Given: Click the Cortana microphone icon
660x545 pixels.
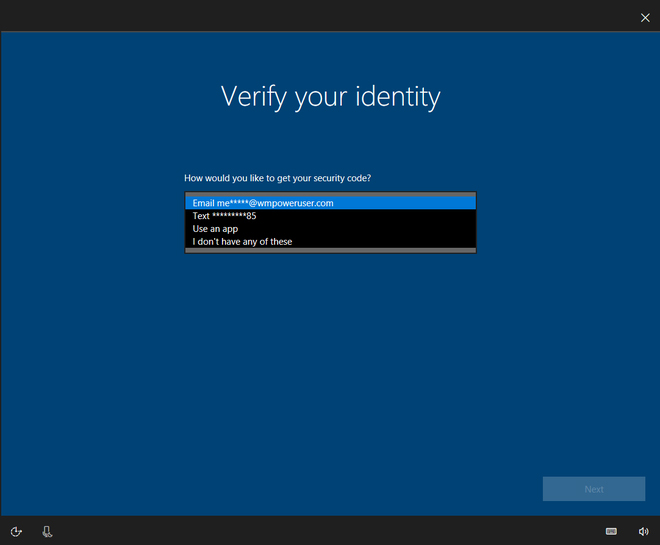Looking at the screenshot, I should [47, 531].
